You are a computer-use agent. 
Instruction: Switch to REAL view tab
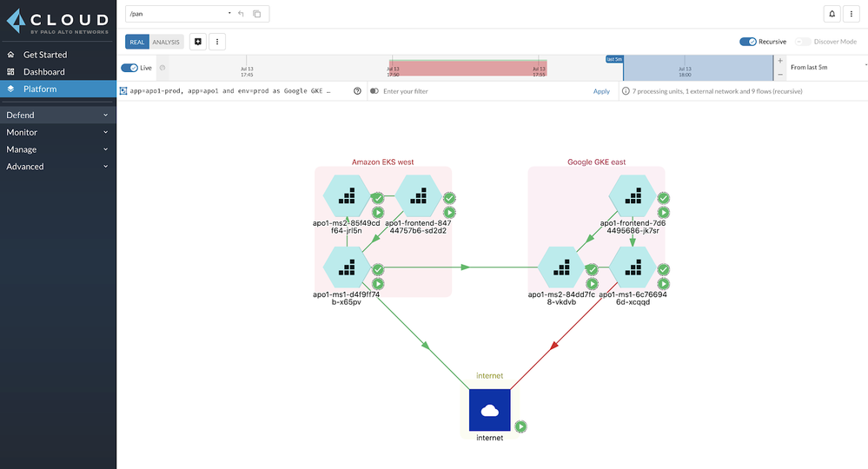pyautogui.click(x=137, y=42)
